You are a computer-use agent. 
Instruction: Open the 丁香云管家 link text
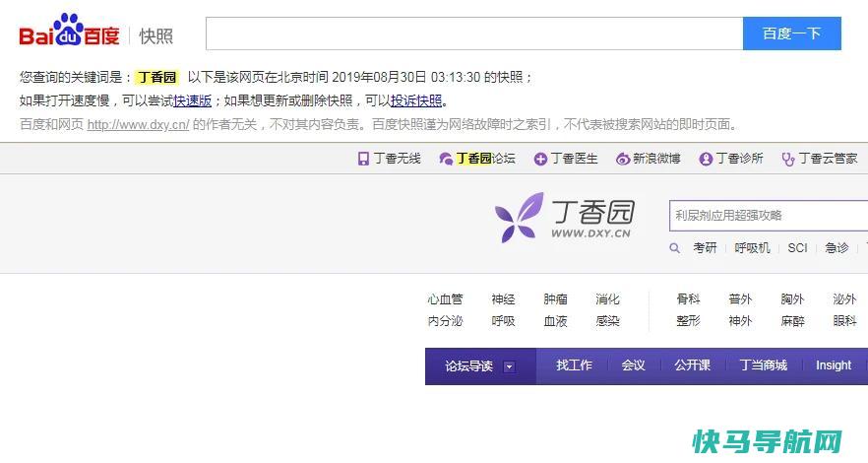pyautogui.click(x=829, y=159)
